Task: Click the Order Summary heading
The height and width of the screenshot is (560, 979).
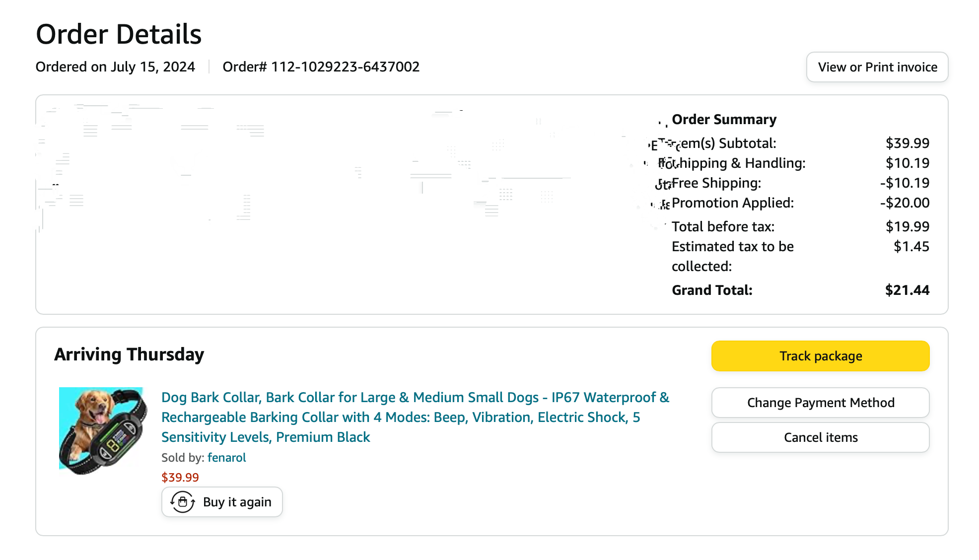Action: point(724,119)
